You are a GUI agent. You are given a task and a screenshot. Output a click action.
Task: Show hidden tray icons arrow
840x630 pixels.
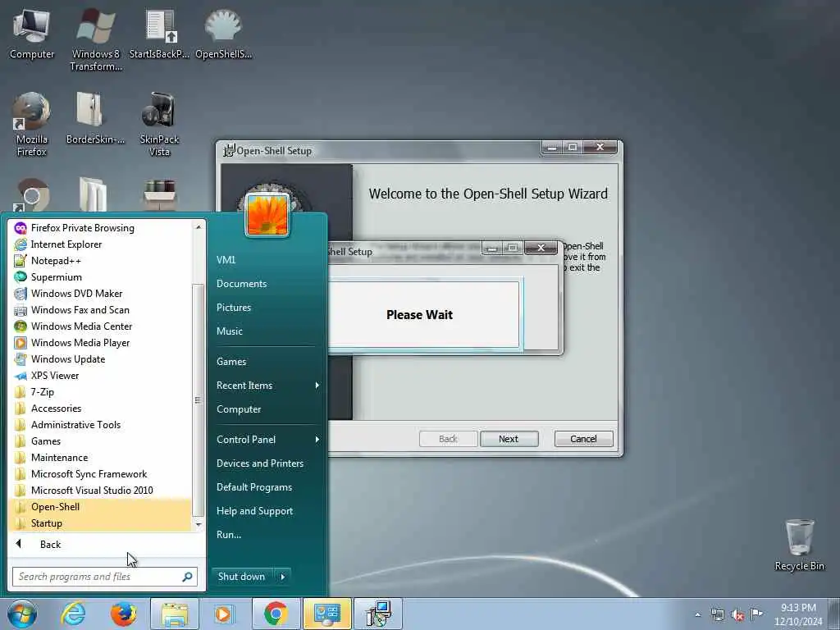coord(697,614)
